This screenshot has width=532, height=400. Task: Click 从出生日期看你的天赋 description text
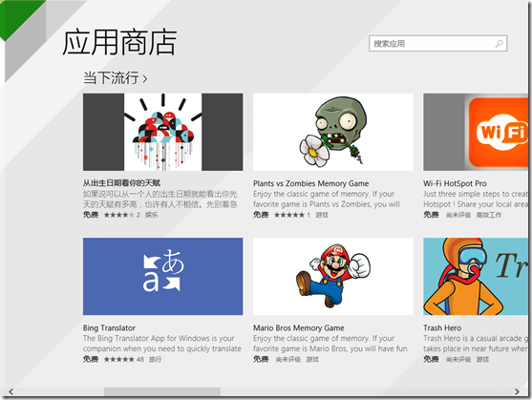[x=160, y=199]
